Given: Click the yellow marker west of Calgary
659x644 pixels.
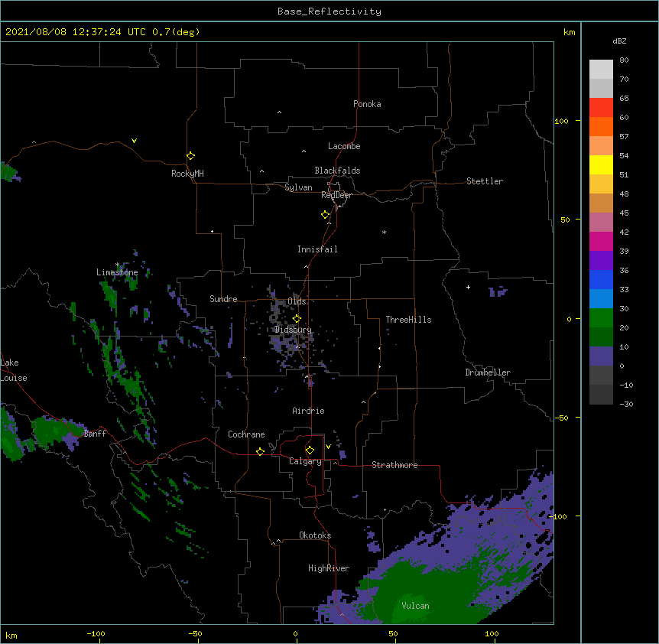Looking at the screenshot, I should 260,451.
